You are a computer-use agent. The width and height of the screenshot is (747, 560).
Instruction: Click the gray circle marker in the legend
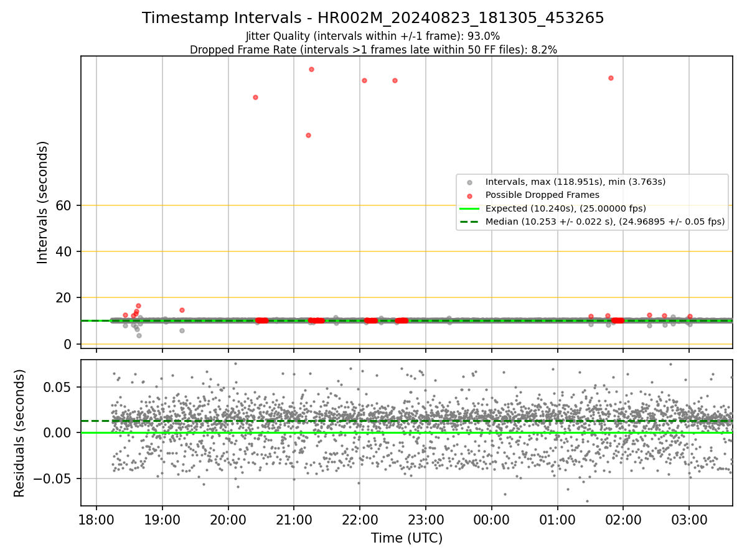click(x=470, y=182)
